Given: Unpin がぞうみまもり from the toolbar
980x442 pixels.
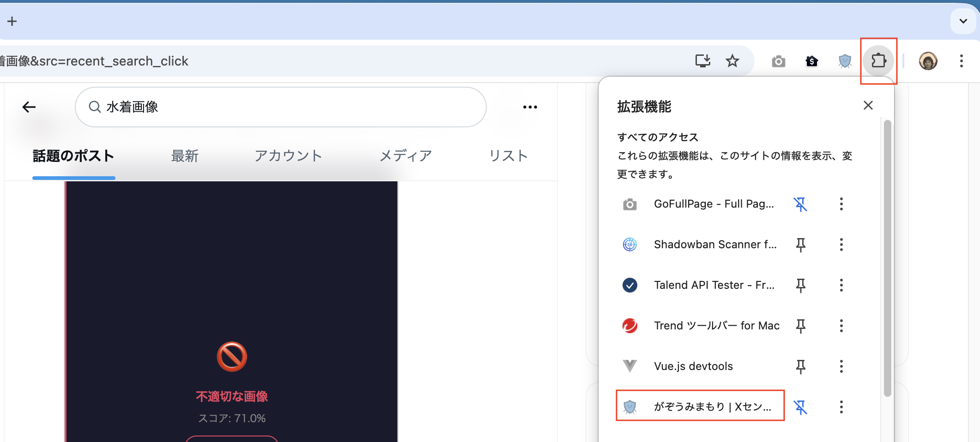Looking at the screenshot, I should 800,407.
